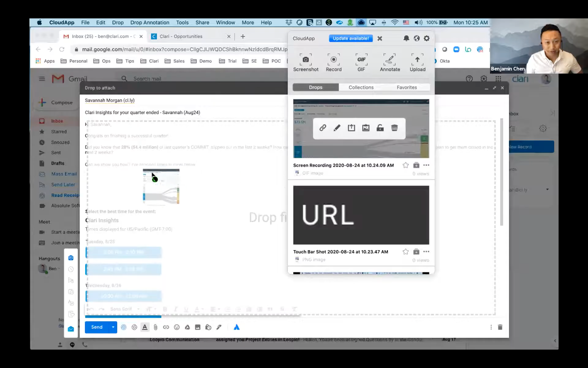Open Mass Email in Gmail sidebar
Image resolution: width=588 pixels, height=368 pixels.
[64, 174]
